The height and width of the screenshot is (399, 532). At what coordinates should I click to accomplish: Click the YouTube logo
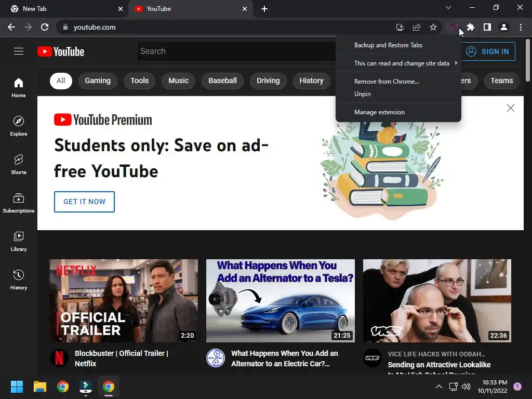[x=61, y=51]
